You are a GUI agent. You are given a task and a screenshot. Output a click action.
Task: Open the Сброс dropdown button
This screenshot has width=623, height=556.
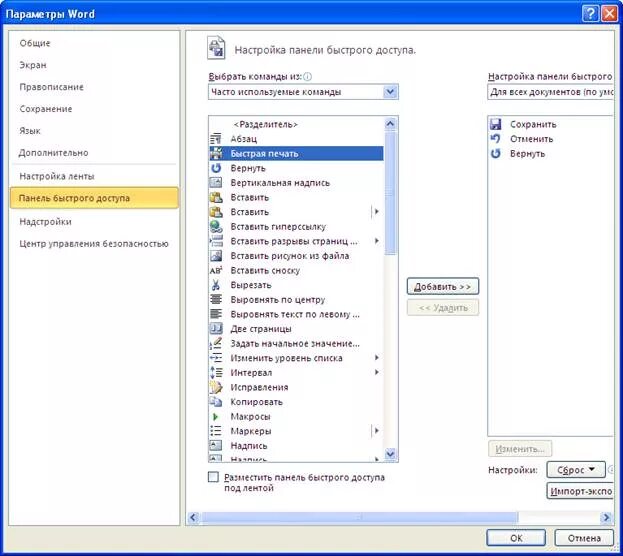(x=576, y=470)
